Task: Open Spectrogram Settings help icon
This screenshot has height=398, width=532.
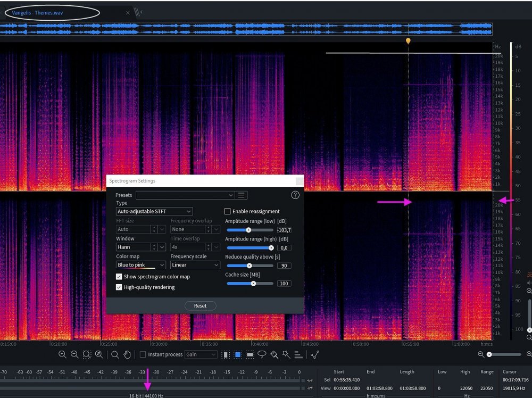Action: click(x=295, y=195)
